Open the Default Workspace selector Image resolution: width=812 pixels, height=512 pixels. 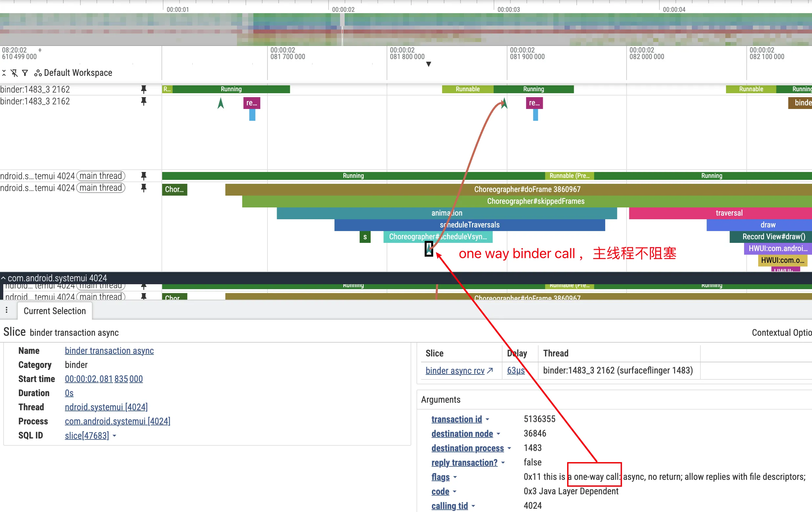(74, 73)
